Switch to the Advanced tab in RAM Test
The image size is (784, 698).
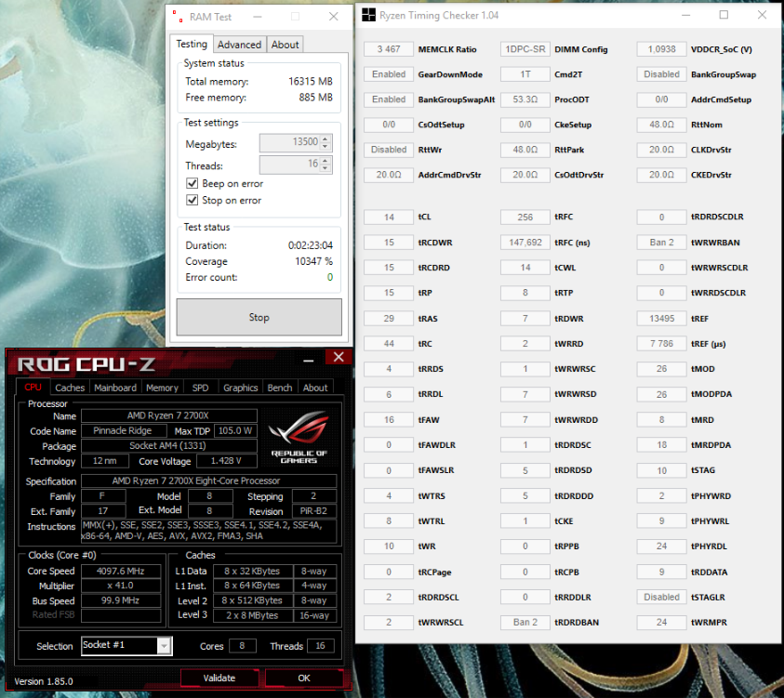pyautogui.click(x=239, y=45)
